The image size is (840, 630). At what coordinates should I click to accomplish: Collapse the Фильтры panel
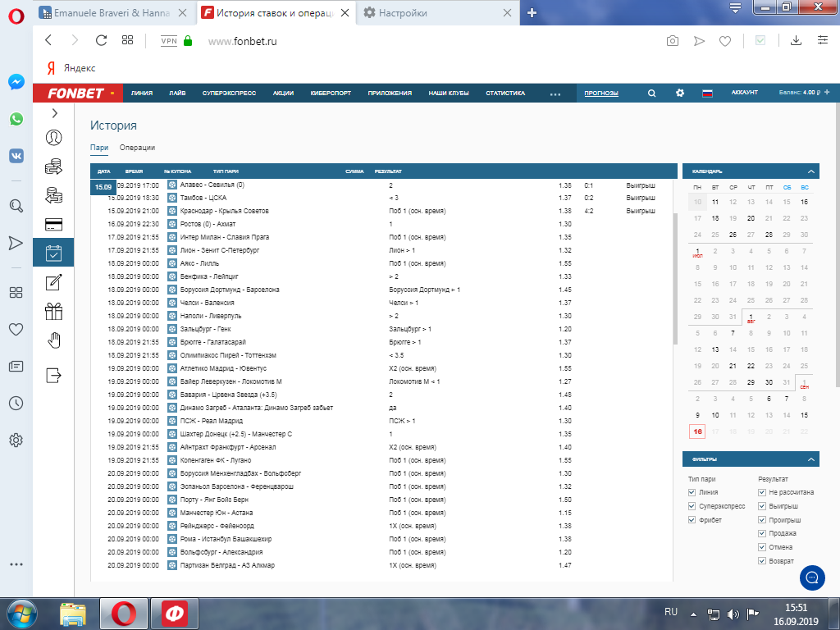(x=810, y=459)
